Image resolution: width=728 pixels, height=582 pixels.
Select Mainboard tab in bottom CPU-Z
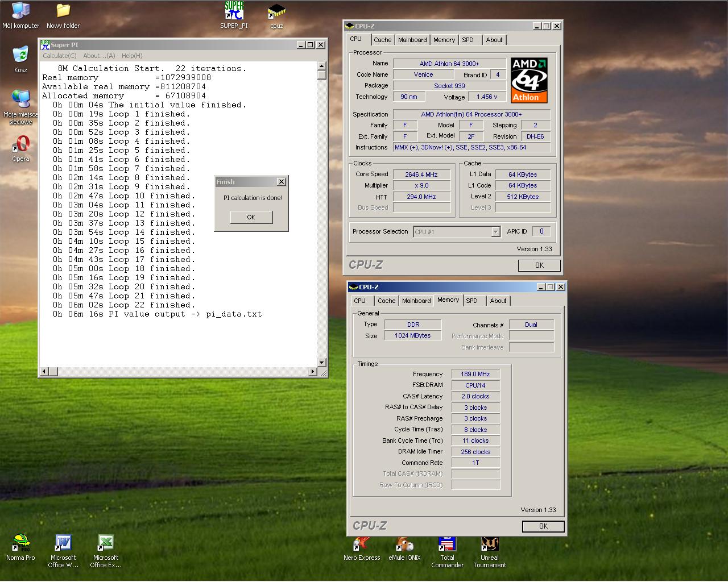coord(416,301)
